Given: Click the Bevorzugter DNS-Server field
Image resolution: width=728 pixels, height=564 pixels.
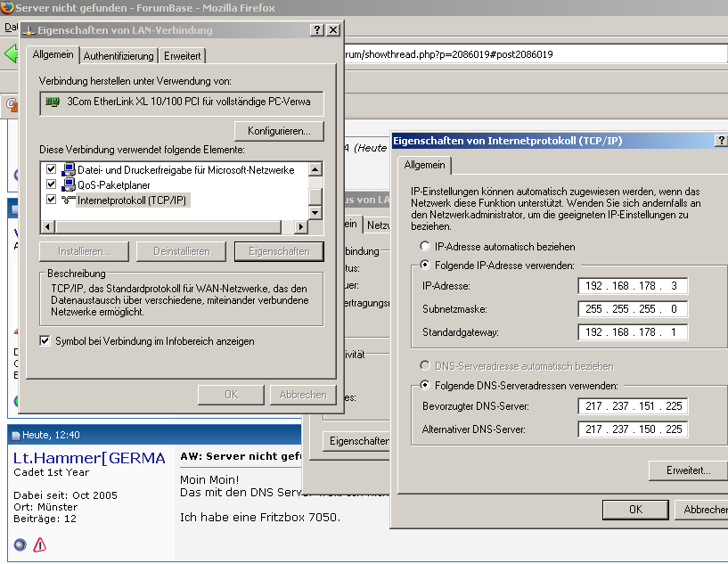Looking at the screenshot, I should (x=633, y=406).
